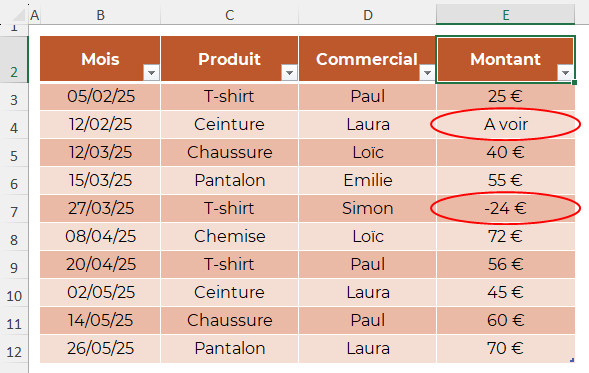Select column B header
The image size is (589, 373).
coord(100,15)
